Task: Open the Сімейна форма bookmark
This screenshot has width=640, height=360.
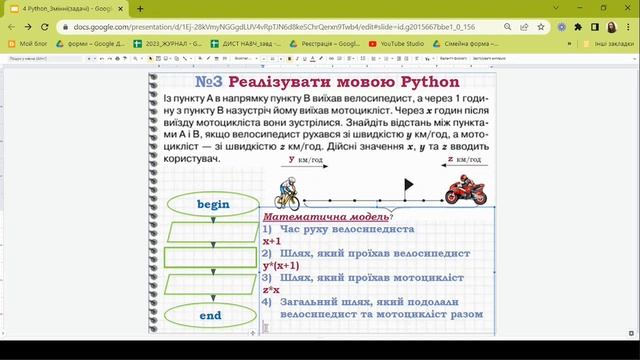Action: tap(466, 44)
